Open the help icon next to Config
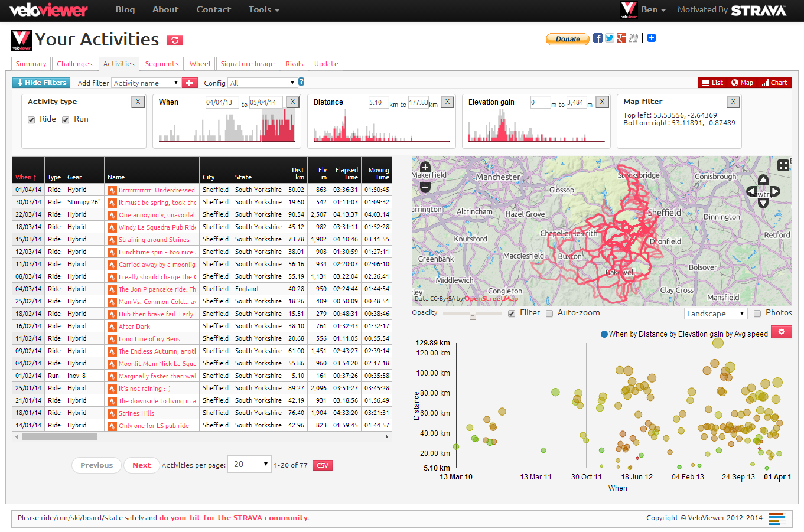 pyautogui.click(x=301, y=82)
